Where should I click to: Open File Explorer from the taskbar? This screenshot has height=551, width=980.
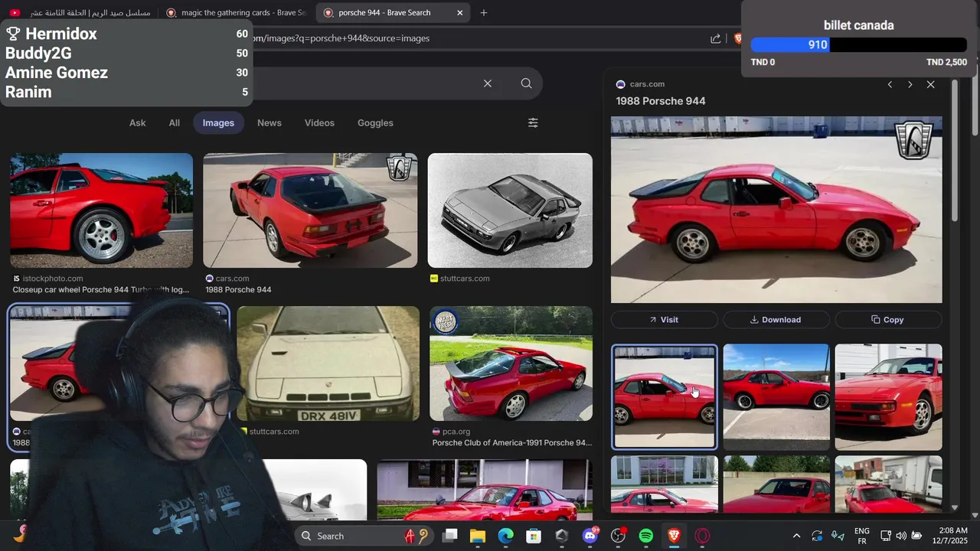(478, 536)
